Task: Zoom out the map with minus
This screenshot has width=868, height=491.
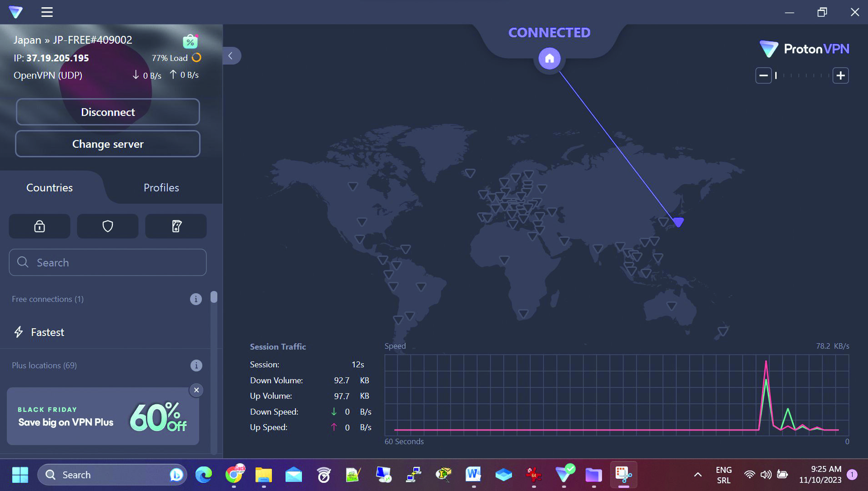Action: click(x=763, y=75)
